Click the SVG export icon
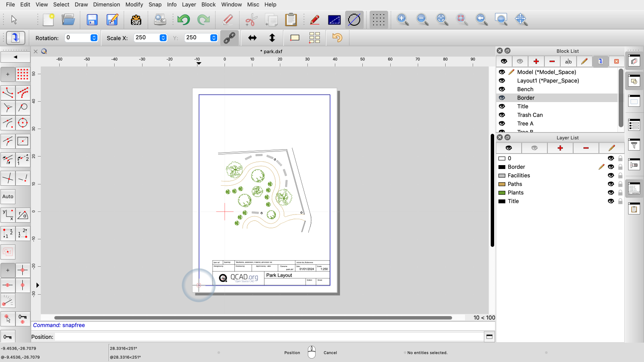 click(136, 20)
